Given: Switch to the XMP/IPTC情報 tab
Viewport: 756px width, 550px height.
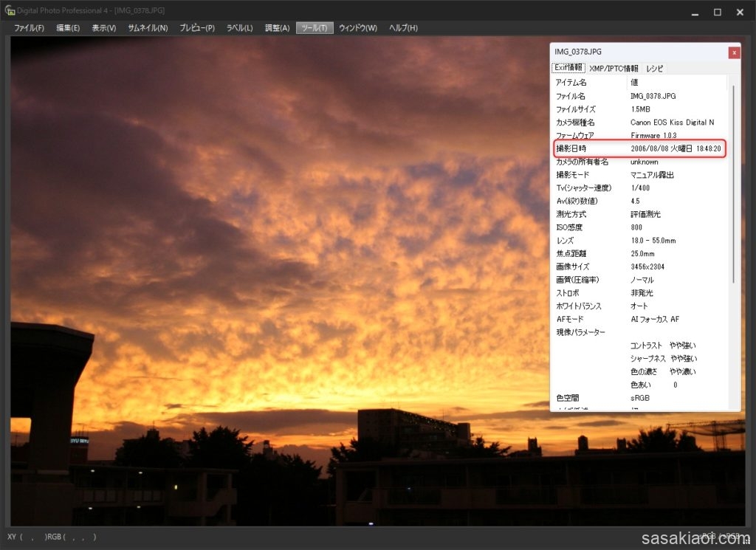Looking at the screenshot, I should [614, 68].
